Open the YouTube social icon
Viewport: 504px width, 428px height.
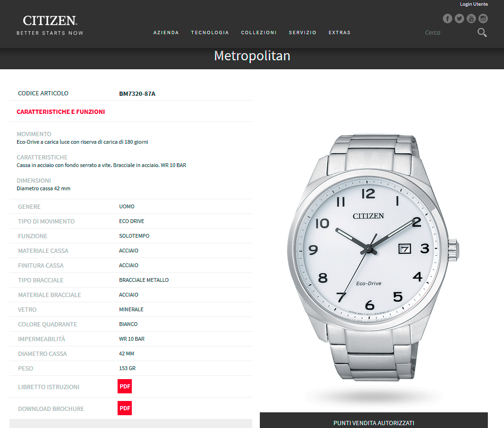tap(471, 19)
